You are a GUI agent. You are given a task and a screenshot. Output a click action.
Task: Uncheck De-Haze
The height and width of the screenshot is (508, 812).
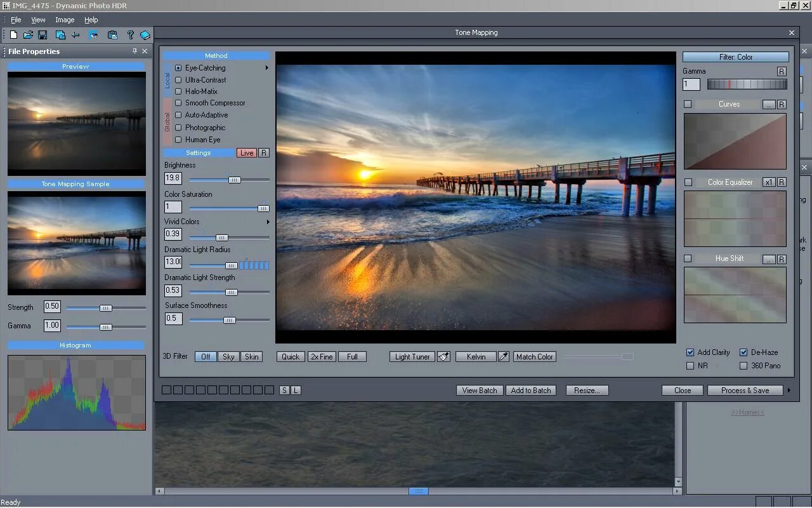pyautogui.click(x=743, y=352)
